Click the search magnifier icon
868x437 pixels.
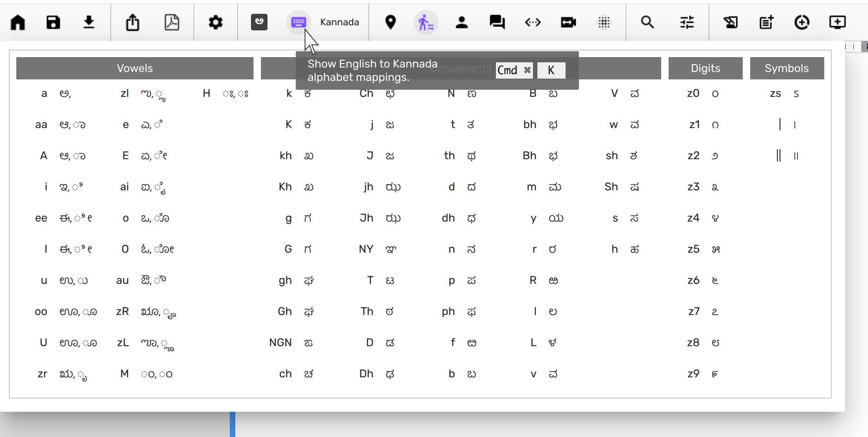click(x=647, y=22)
